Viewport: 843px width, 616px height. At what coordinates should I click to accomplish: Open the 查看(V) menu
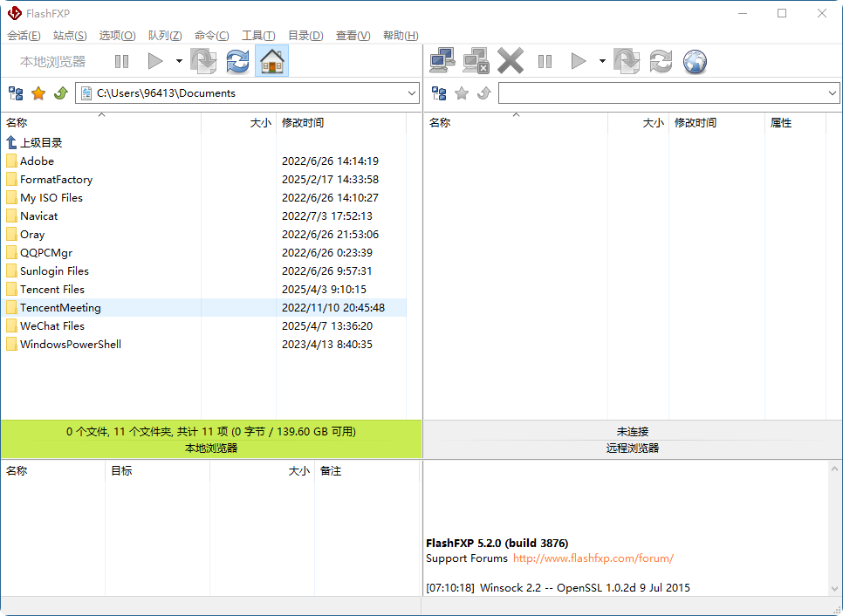pos(353,36)
